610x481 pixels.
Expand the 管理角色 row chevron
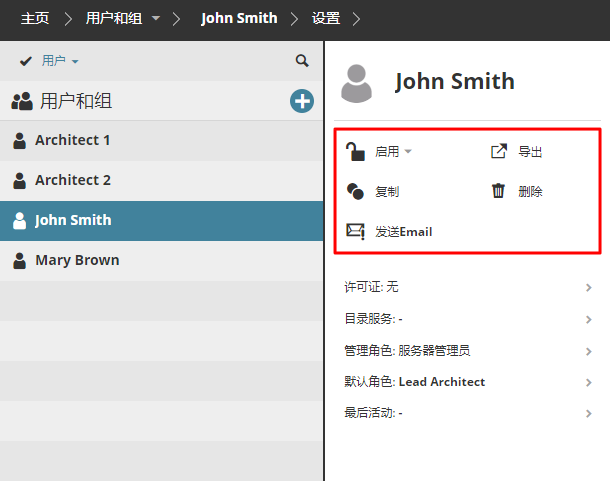pyautogui.click(x=589, y=351)
